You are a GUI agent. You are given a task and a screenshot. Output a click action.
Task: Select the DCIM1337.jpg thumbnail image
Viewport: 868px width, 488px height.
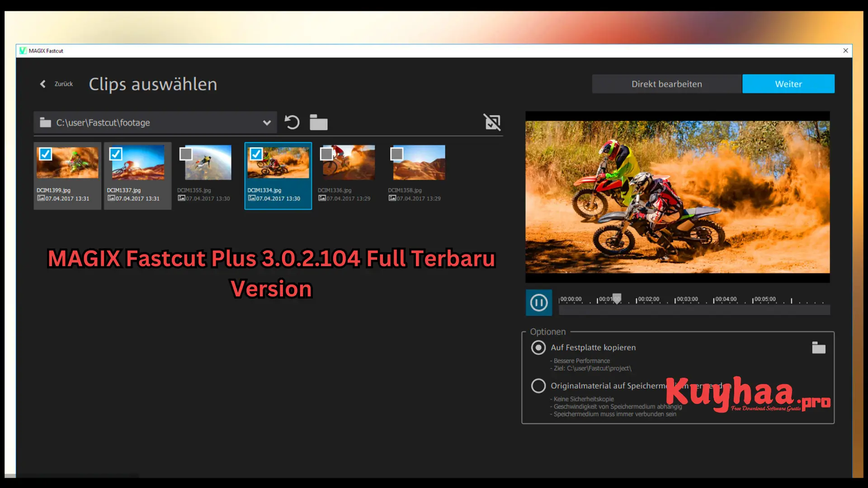tap(138, 163)
